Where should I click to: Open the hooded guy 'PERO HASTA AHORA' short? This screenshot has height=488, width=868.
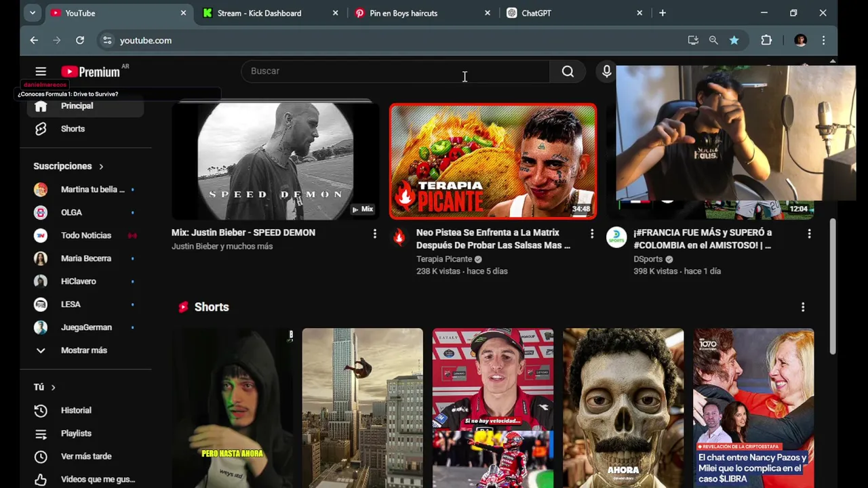[232, 408]
